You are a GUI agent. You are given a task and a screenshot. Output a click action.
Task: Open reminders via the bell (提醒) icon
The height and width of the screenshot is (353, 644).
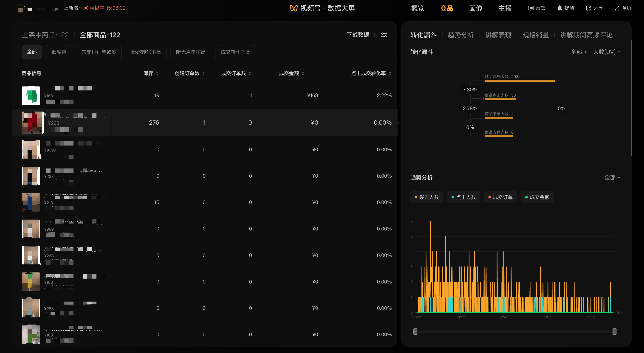[560, 8]
